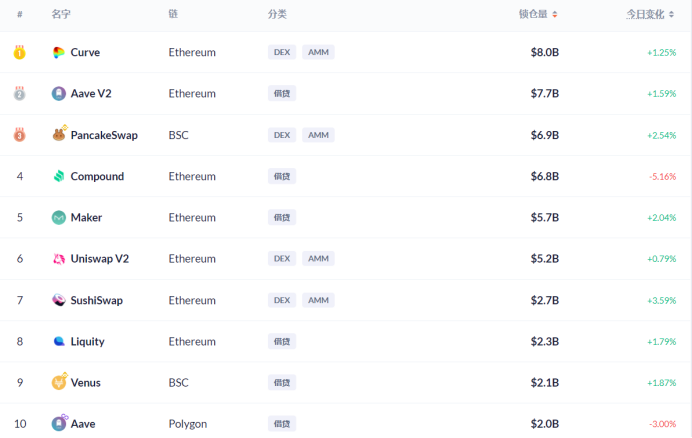Open the Polygon Aave protocol link

pyautogui.click(x=83, y=424)
